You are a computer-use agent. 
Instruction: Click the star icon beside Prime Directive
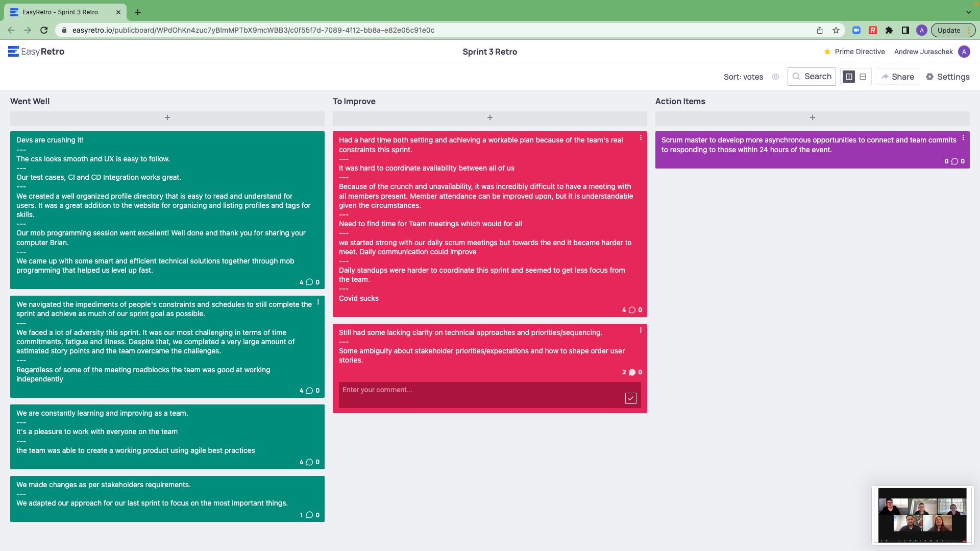coord(827,51)
